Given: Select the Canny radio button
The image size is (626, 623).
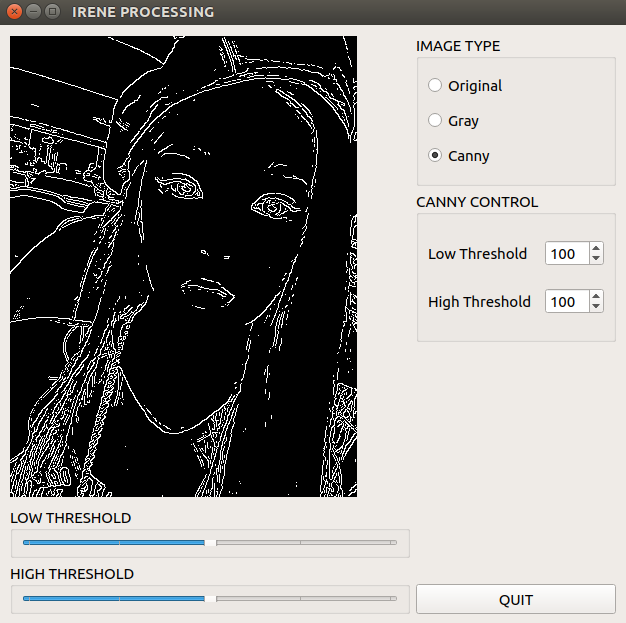Looking at the screenshot, I should 435,155.
